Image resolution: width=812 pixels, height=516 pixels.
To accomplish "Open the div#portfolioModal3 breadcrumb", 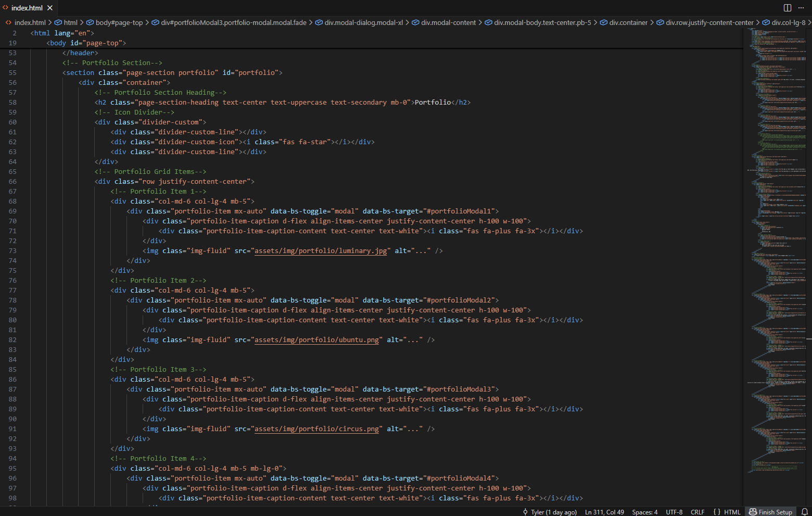I will tap(233, 22).
